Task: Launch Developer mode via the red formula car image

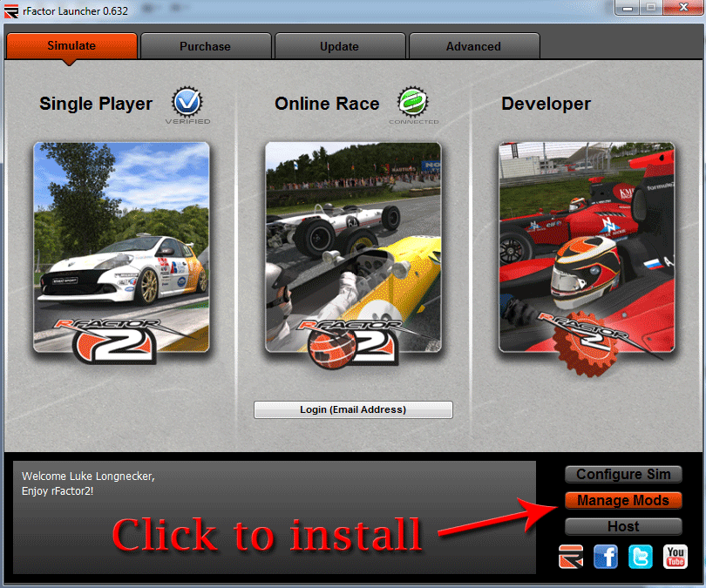Action: [x=587, y=247]
